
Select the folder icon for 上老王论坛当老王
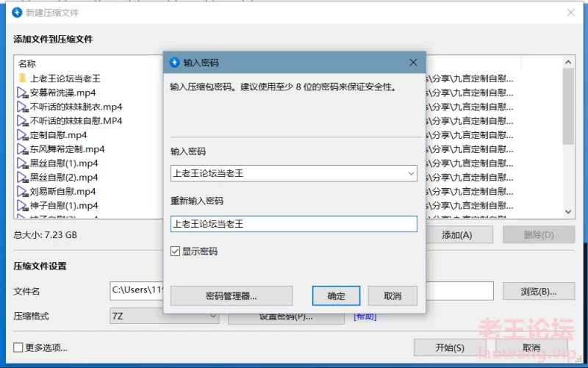[x=23, y=79]
